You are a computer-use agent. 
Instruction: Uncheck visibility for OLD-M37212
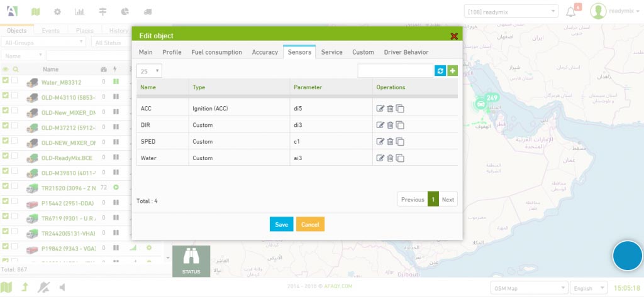pyautogui.click(x=5, y=125)
